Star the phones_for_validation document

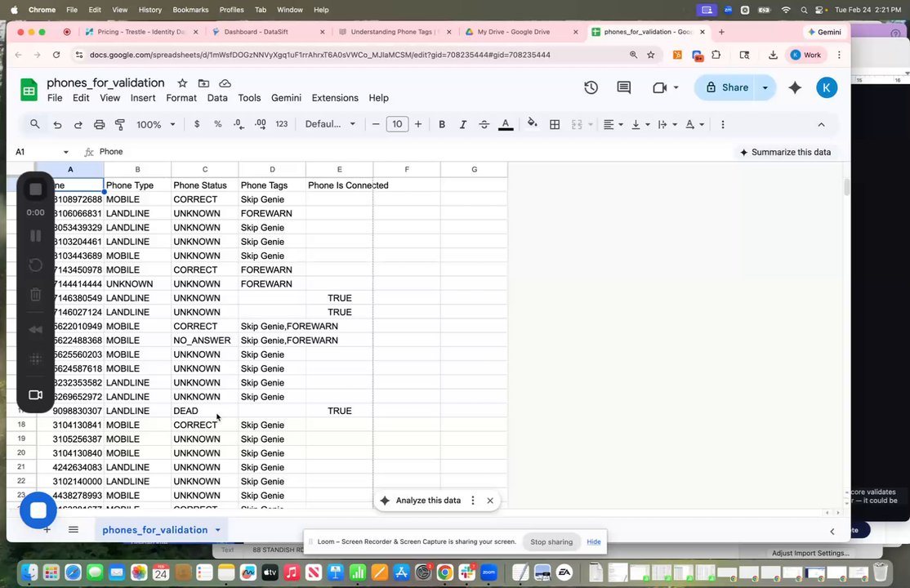click(x=182, y=83)
